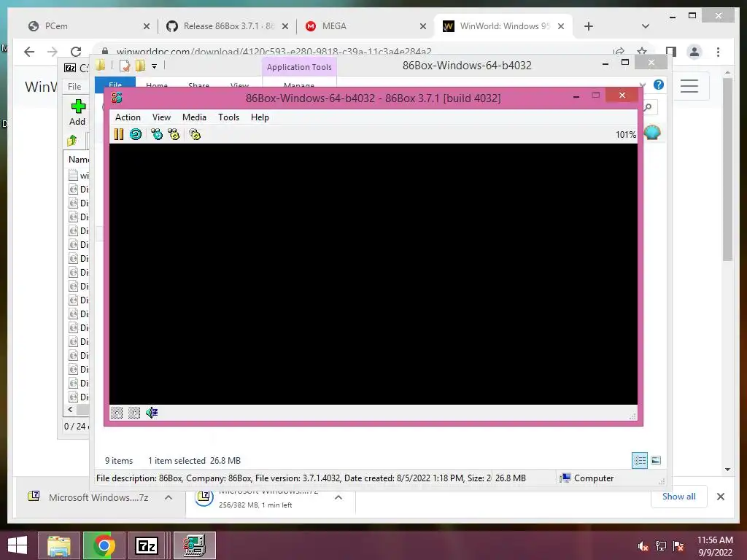Screen dimensions: 747x560
Task: Click the Chrome share page icon
Action: (x=619, y=51)
